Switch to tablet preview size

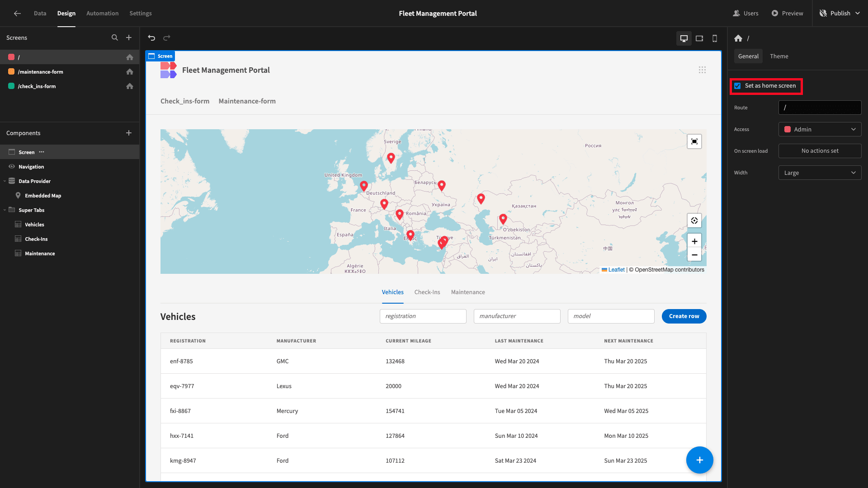point(699,38)
